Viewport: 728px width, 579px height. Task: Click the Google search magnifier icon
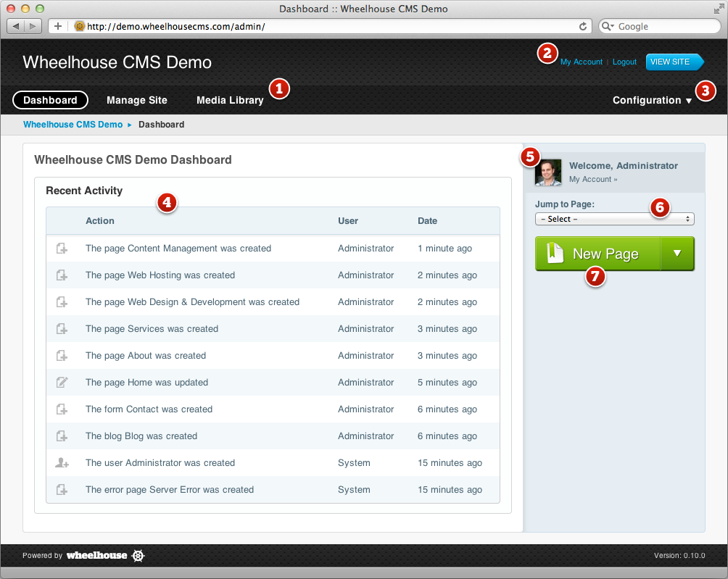click(x=607, y=26)
